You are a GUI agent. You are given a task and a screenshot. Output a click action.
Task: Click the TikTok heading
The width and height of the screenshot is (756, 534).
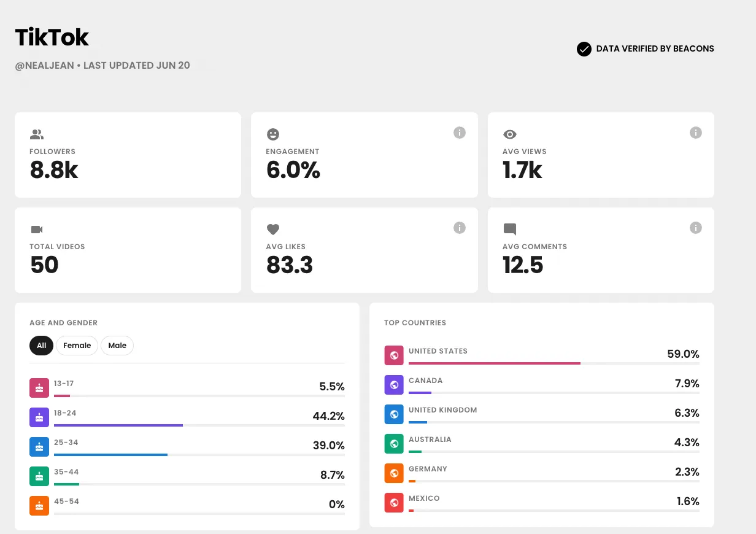coord(52,37)
